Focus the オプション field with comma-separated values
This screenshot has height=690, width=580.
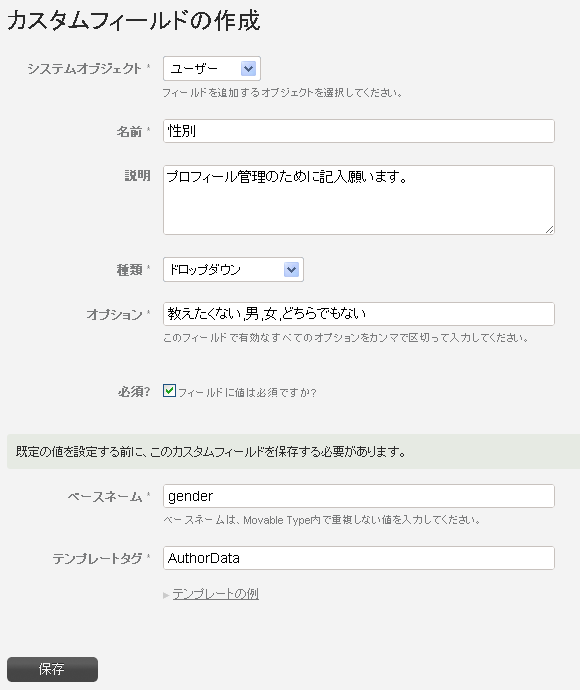[x=359, y=314]
